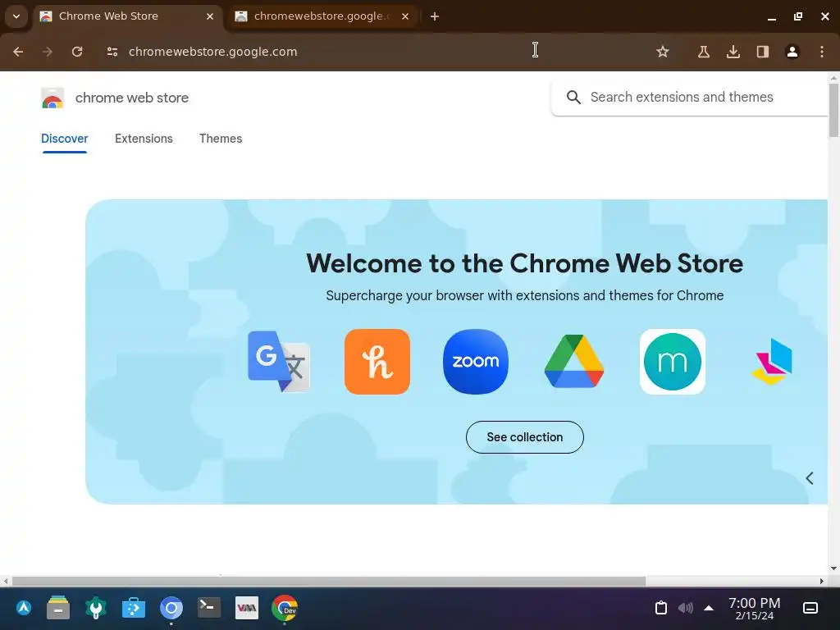Viewport: 840px width, 630px height.
Task: Select the Themes tab
Action: coord(221,139)
